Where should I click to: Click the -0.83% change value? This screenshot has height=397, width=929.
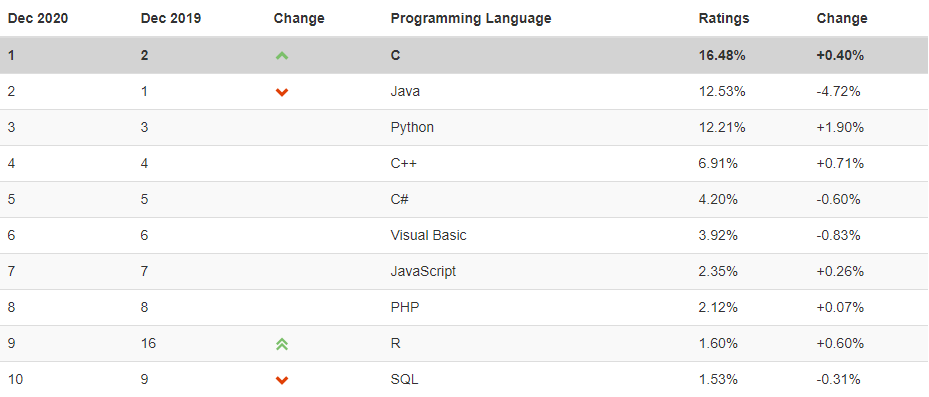click(x=838, y=236)
